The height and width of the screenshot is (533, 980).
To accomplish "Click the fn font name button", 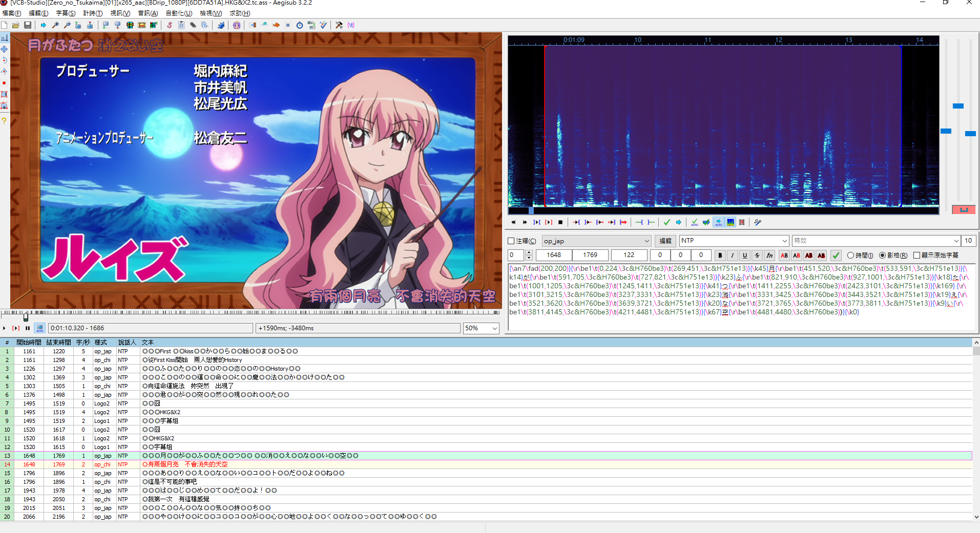I will point(769,255).
